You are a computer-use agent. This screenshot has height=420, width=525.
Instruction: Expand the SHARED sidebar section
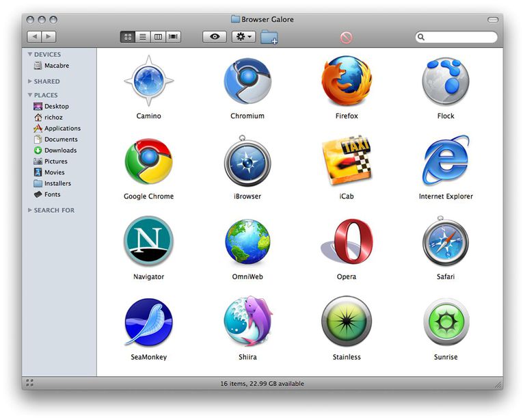30,81
